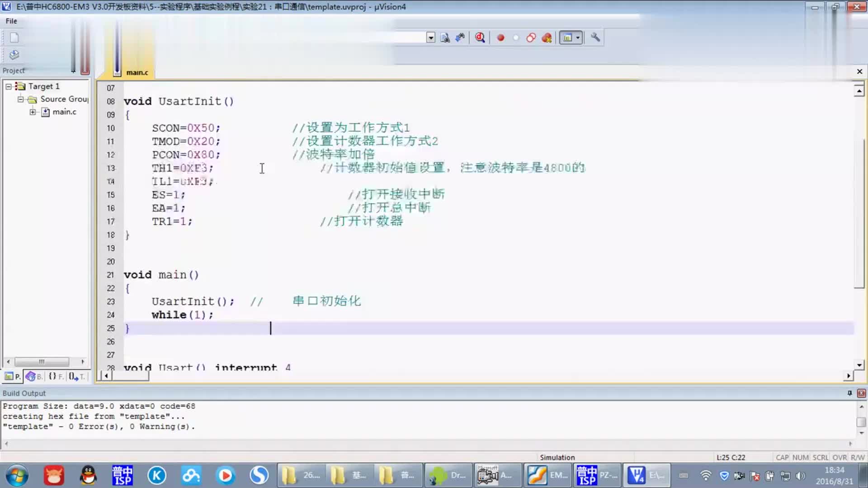Collapse the Target 1 tree node
This screenshot has width=868, height=488.
(x=8, y=86)
